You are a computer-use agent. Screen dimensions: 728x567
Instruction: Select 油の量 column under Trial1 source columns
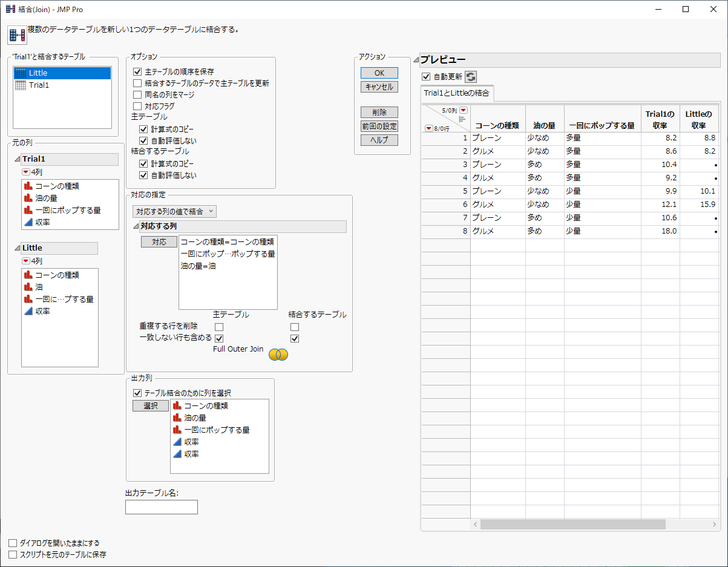pos(46,198)
